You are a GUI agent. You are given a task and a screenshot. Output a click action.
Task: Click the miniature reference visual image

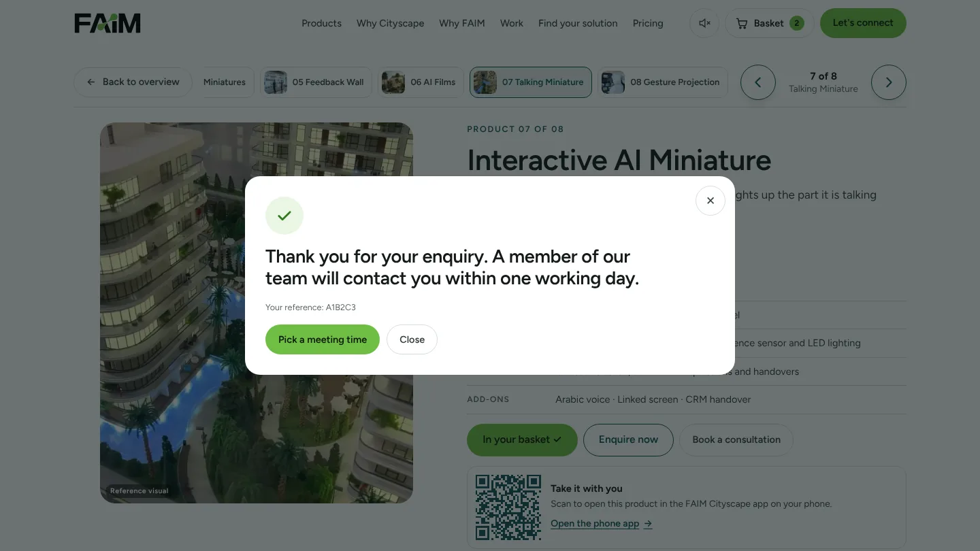(x=257, y=313)
